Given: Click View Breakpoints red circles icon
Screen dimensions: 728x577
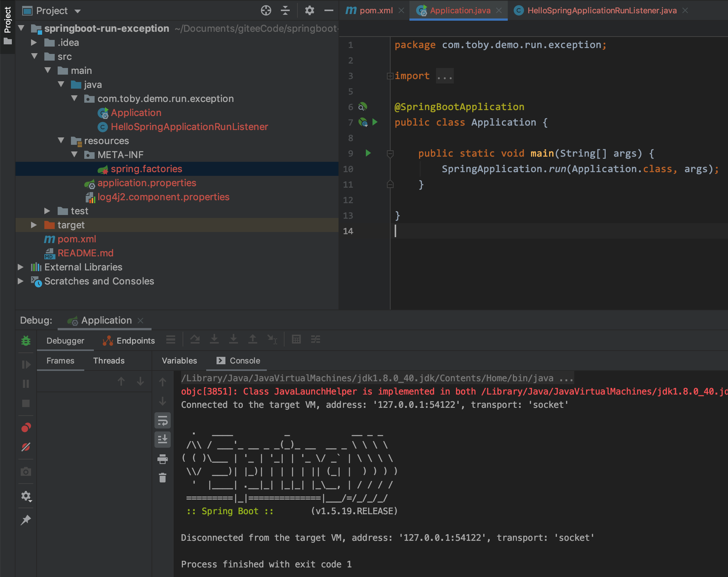Looking at the screenshot, I should [x=26, y=427].
